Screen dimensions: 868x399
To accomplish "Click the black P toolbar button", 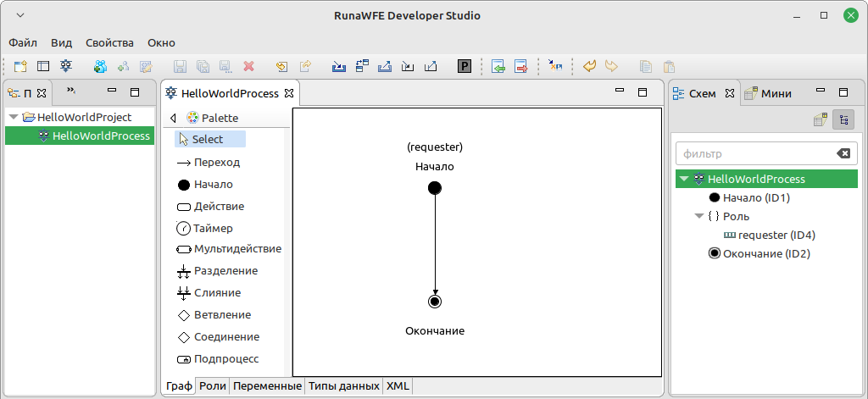I will pyautogui.click(x=465, y=67).
